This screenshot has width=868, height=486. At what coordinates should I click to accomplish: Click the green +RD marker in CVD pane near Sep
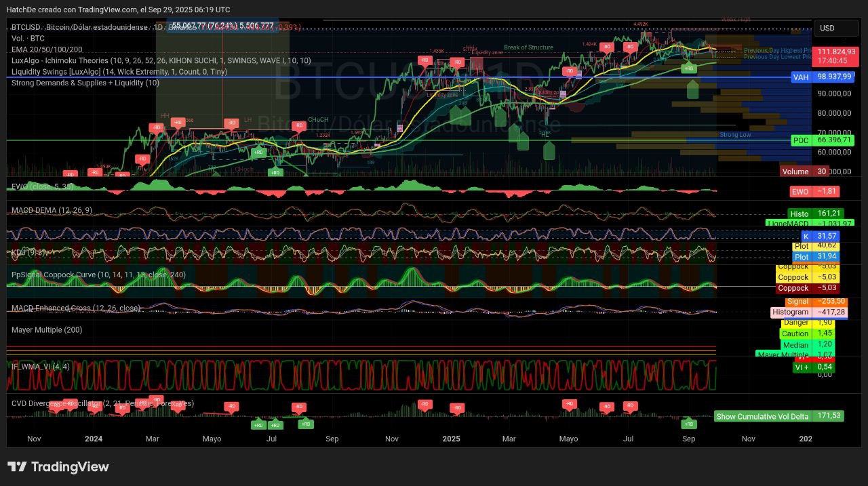point(688,424)
